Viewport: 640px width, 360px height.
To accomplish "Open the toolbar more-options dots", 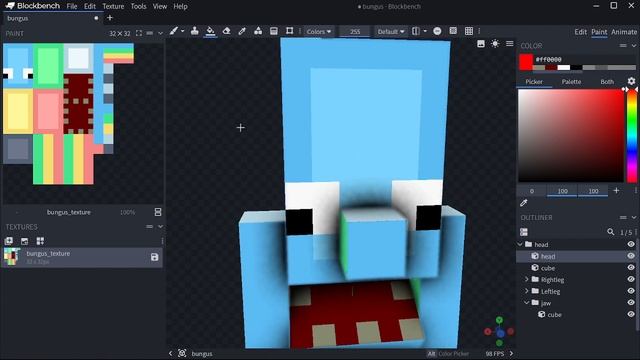I will (479, 31).
